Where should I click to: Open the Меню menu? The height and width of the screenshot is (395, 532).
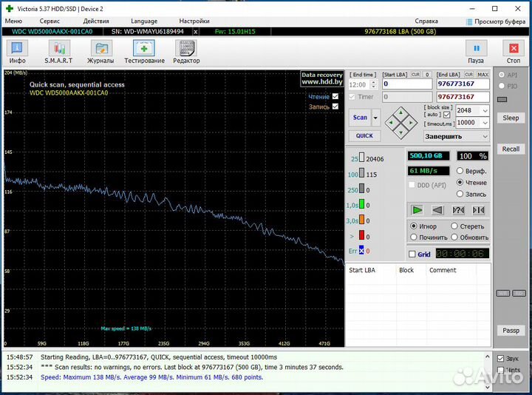(13, 21)
